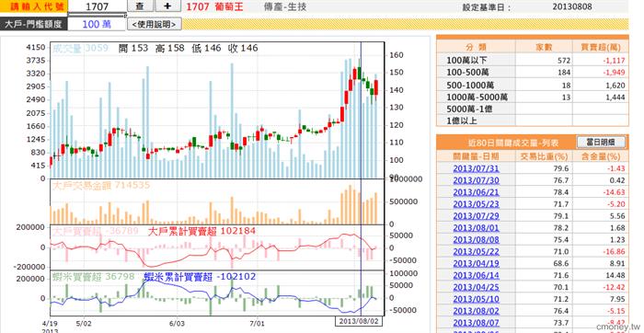
Task: Click the 成交量 3059 chart label
Action: click(80, 49)
